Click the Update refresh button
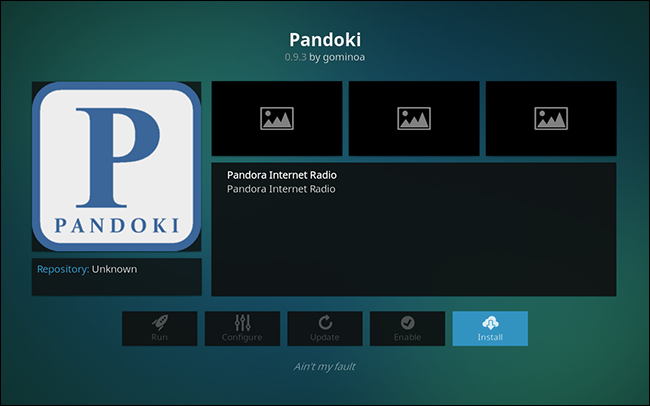This screenshot has width=650, height=406. pyautogui.click(x=325, y=328)
